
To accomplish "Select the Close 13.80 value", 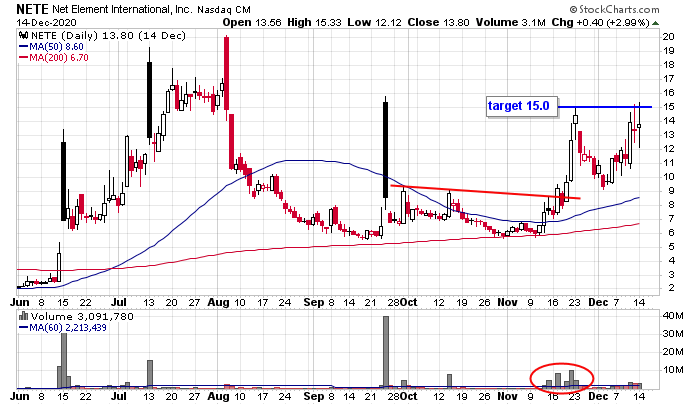I will [x=438, y=22].
